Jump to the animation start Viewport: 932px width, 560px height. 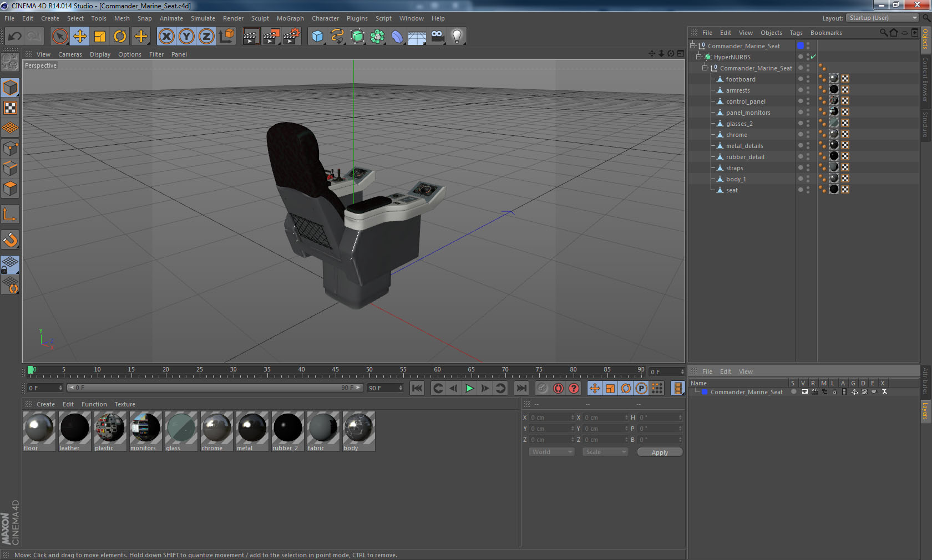[417, 388]
